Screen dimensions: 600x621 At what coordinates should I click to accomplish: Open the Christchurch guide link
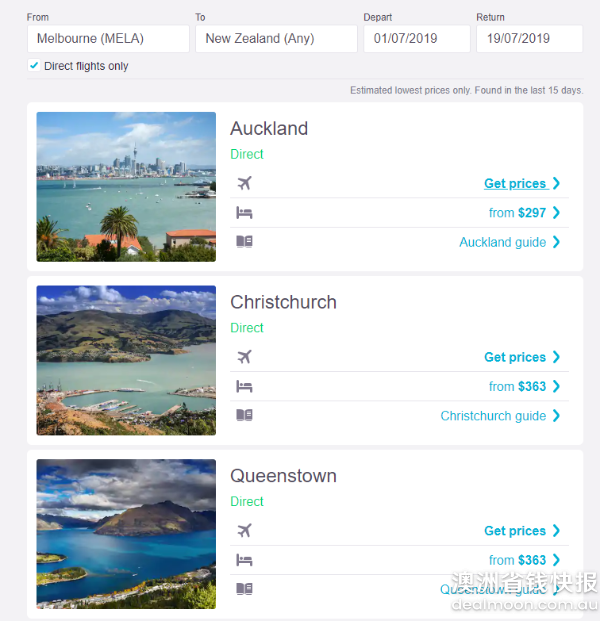pyautogui.click(x=493, y=415)
